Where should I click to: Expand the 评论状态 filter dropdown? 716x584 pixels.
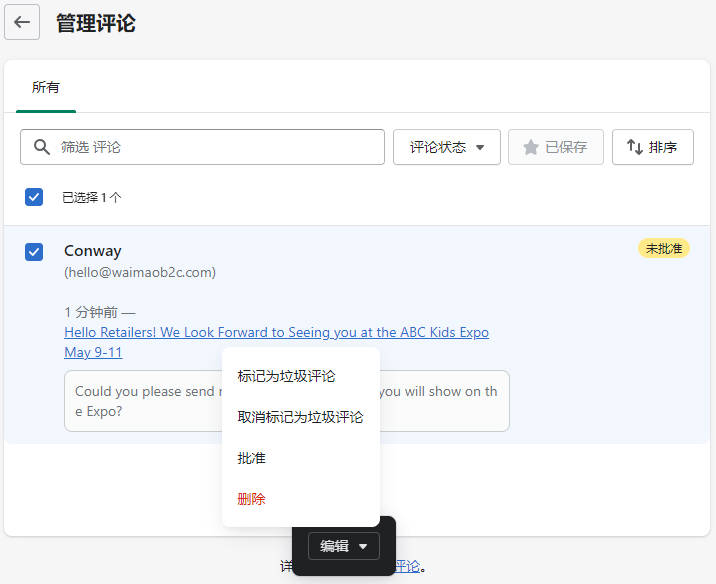pos(447,147)
